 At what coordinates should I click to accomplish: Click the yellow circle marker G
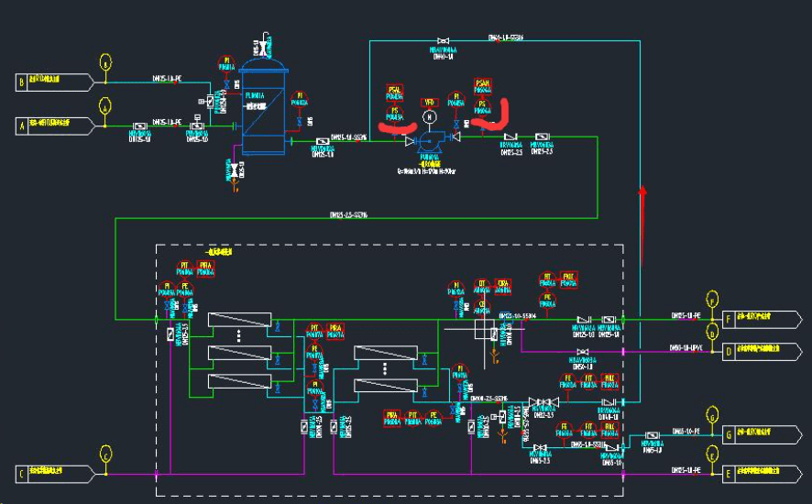(713, 416)
